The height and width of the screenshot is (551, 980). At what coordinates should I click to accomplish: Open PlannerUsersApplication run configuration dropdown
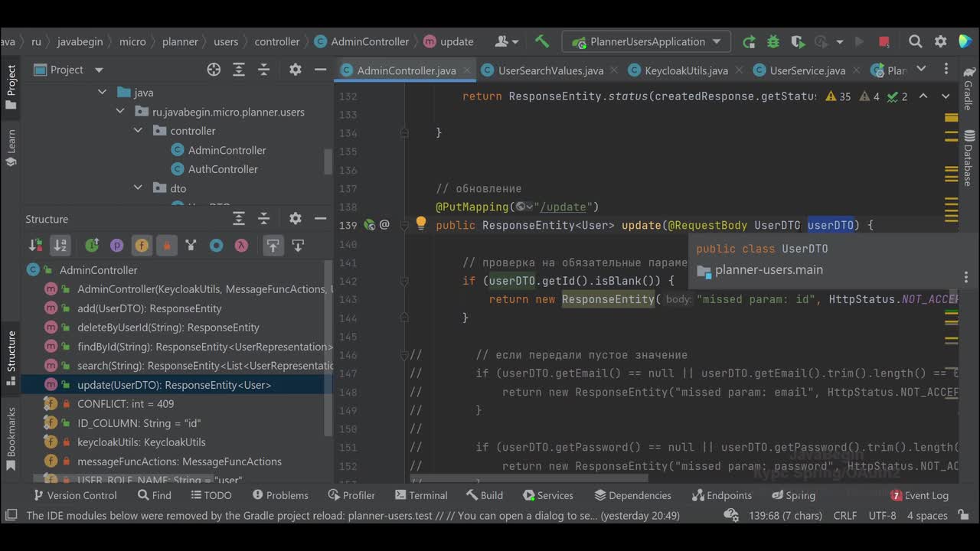[x=646, y=41]
